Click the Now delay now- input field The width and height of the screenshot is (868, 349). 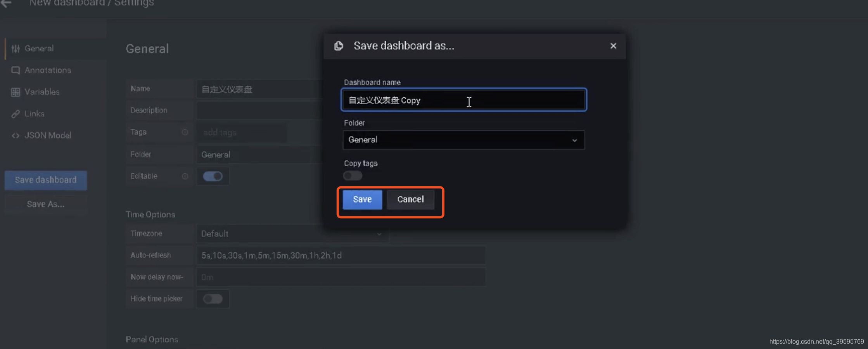[x=341, y=277]
